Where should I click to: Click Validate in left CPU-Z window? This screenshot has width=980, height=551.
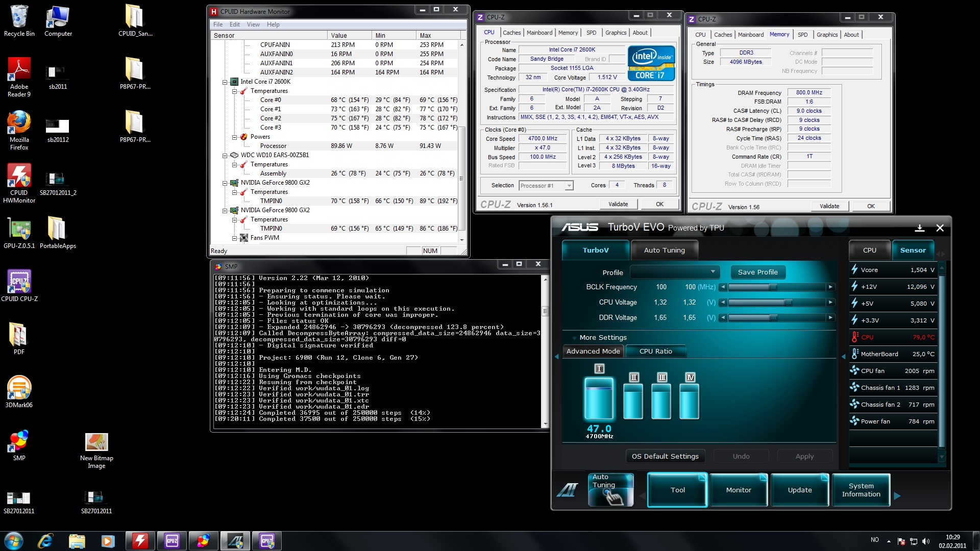coord(618,204)
